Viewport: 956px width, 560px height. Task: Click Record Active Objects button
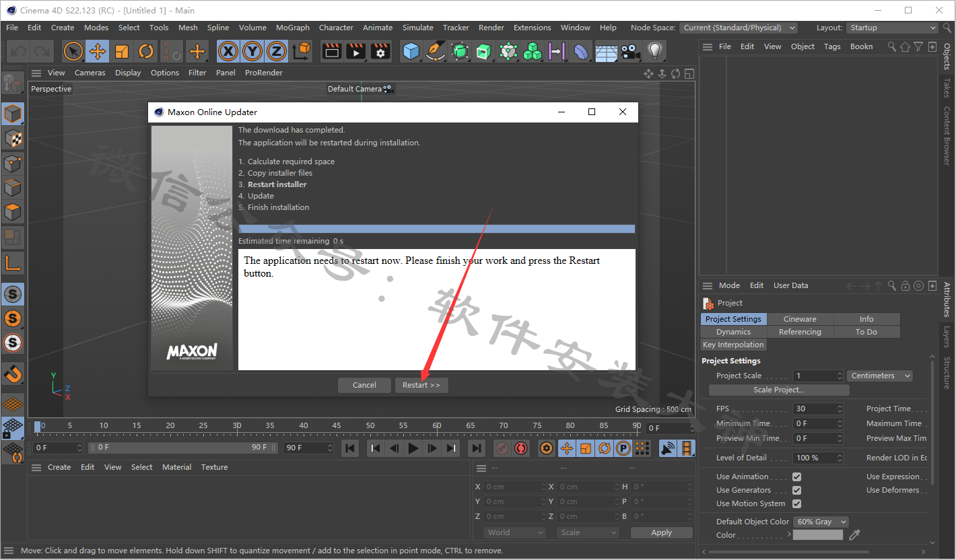pyautogui.click(x=502, y=448)
